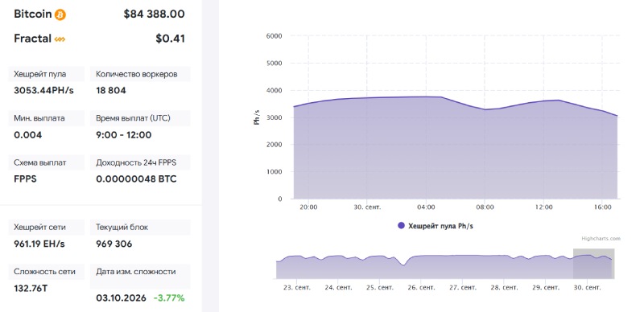Toggle the Хешрейт пула Ph/s legend marker
Image resolution: width=644 pixels, height=312 pixels.
click(401, 225)
